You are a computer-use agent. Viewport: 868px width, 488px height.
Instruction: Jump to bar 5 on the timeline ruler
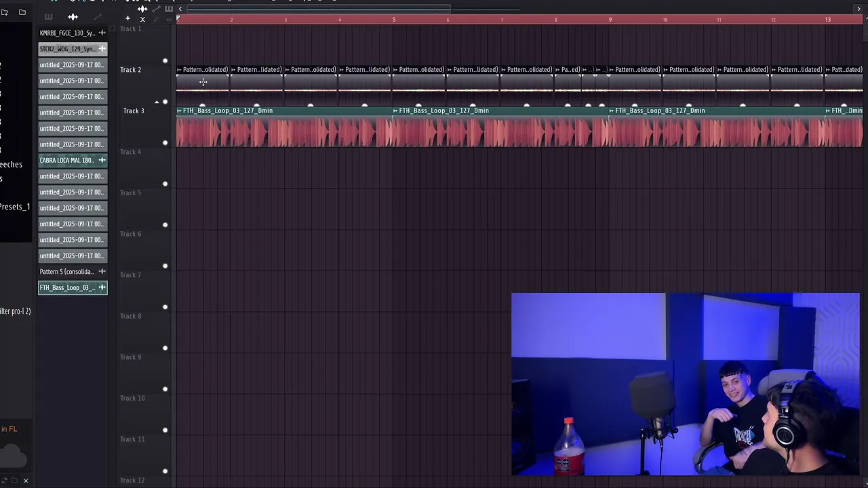pyautogui.click(x=393, y=19)
